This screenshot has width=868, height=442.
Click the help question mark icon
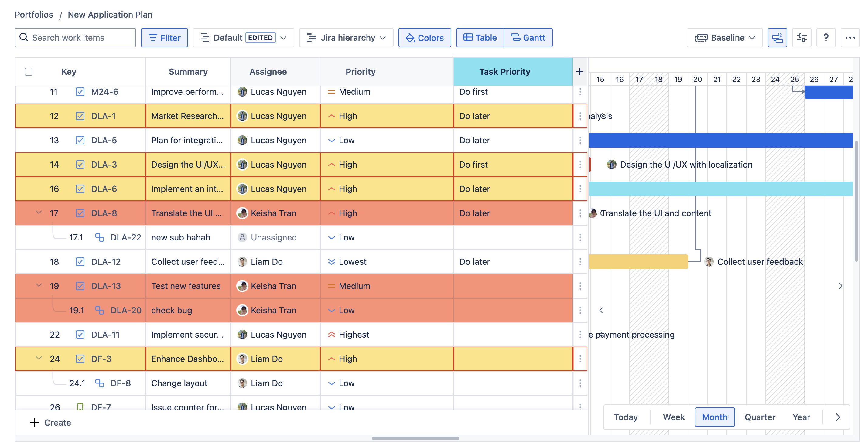coord(825,38)
